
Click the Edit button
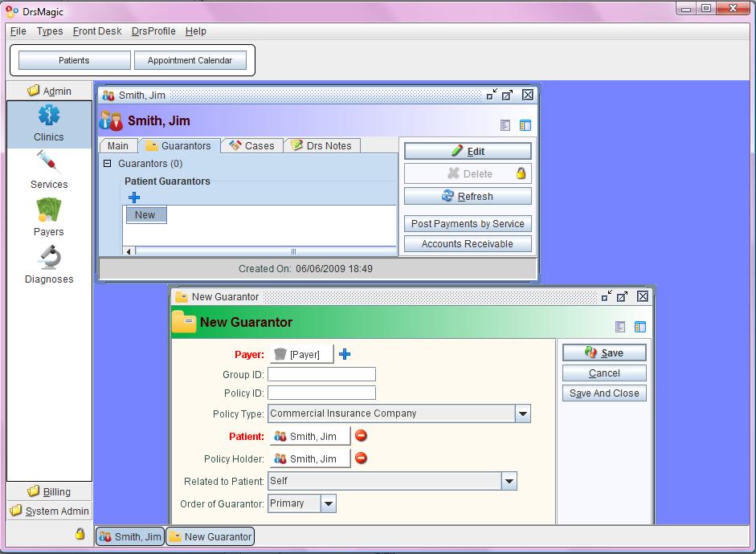tap(468, 151)
